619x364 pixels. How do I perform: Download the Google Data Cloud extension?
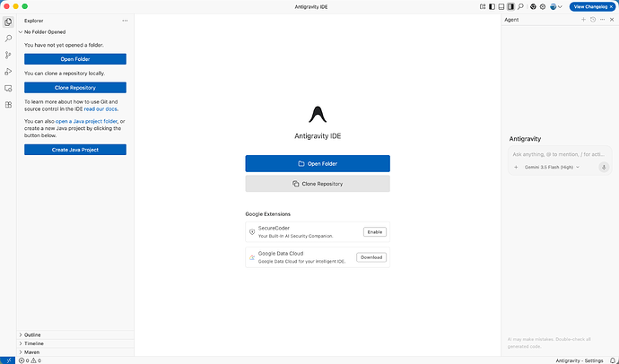371,257
